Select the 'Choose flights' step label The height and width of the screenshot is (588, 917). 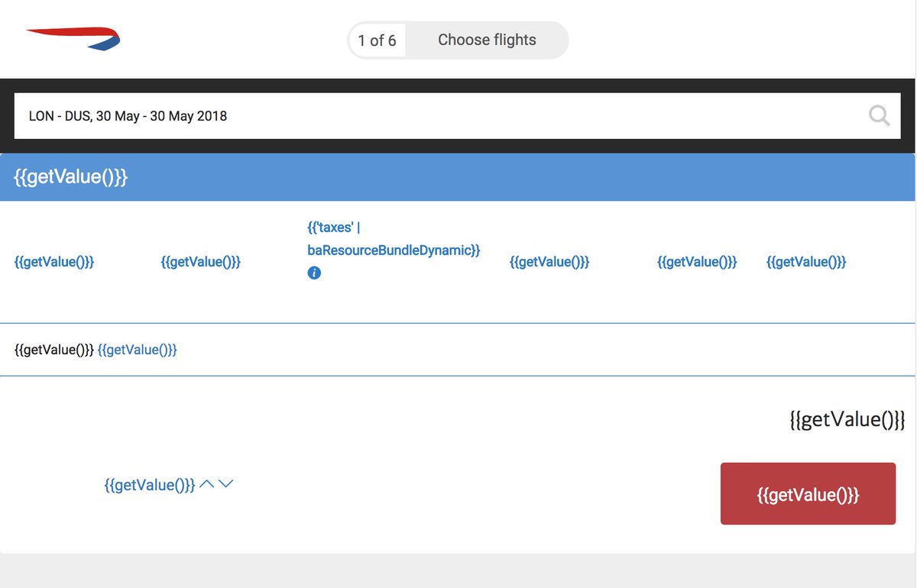(x=487, y=40)
